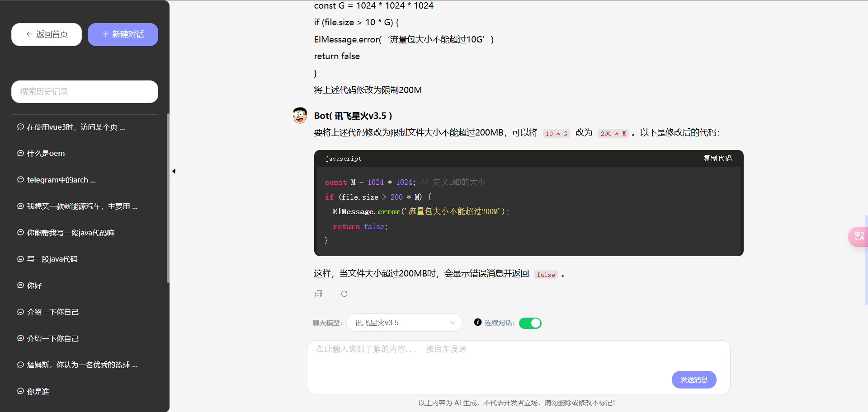Click the code line return false;
This screenshot has height=412, width=868.
click(x=360, y=226)
